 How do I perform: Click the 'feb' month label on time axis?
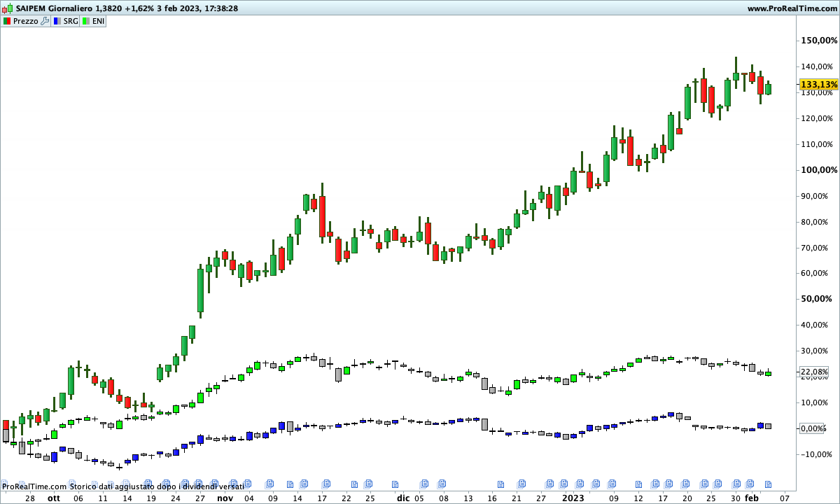point(751,498)
